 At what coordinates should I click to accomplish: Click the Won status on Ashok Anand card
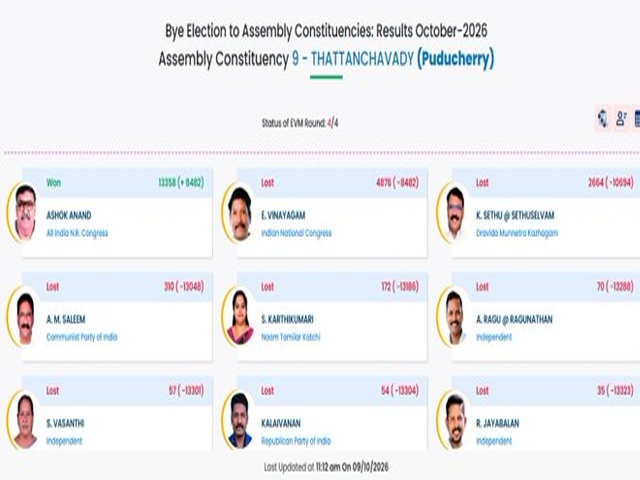coord(53,182)
